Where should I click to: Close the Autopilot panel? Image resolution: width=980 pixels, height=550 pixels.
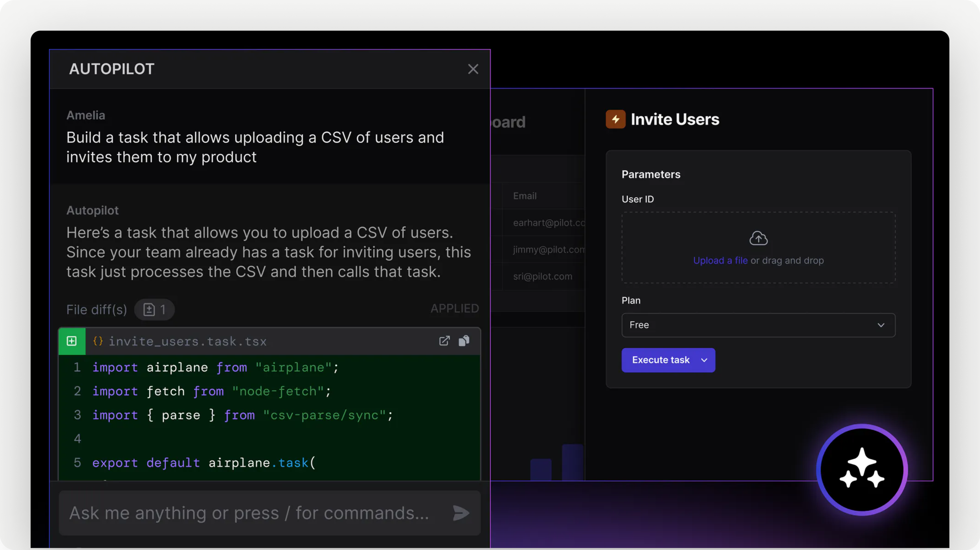473,69
